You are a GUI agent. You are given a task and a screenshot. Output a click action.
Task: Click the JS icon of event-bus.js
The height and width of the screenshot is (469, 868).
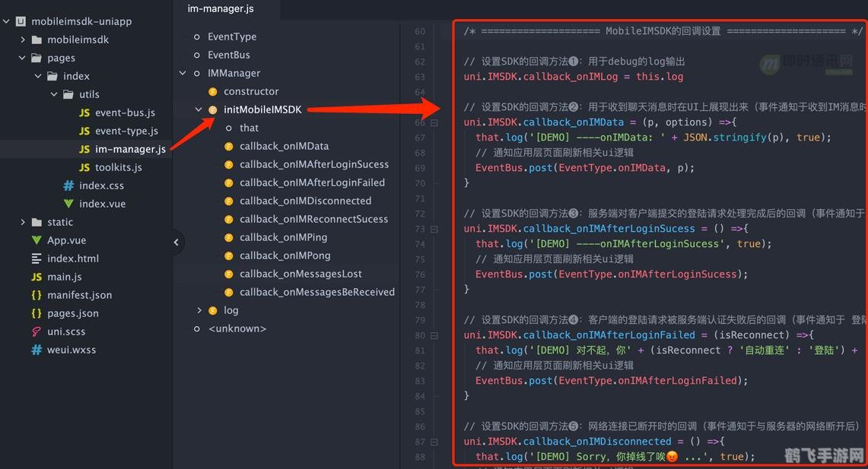[84, 112]
